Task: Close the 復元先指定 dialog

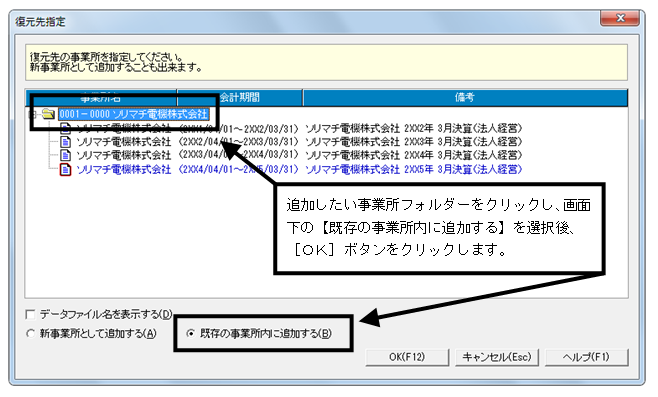Action: click(x=620, y=18)
